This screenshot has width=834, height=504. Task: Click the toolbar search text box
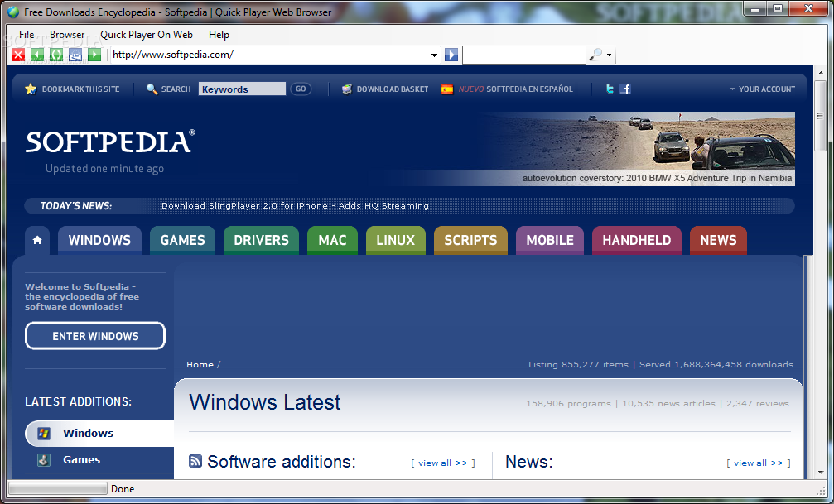click(x=524, y=55)
